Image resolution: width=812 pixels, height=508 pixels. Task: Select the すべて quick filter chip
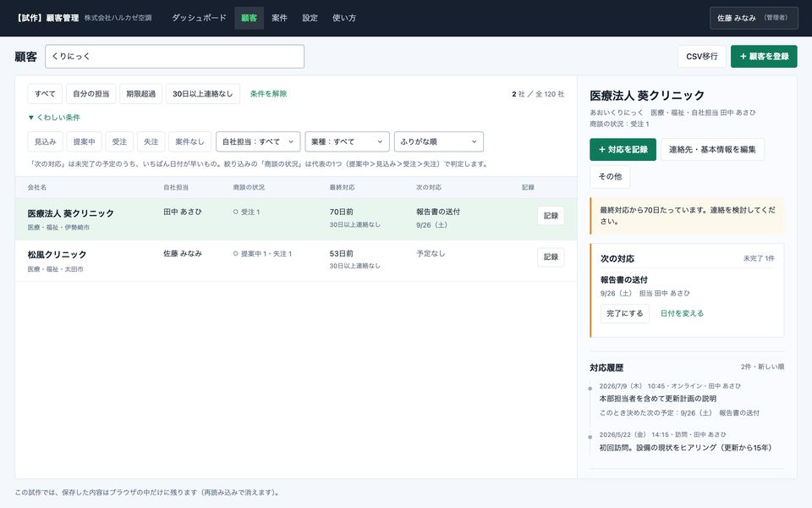(x=45, y=94)
